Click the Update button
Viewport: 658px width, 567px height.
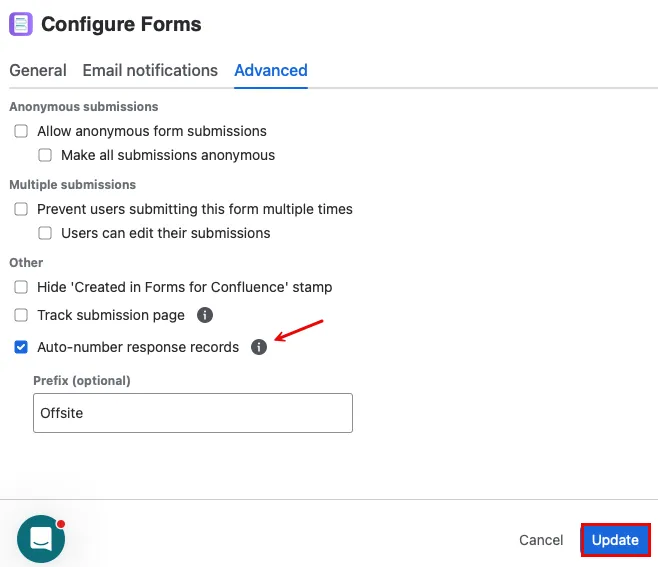point(615,540)
